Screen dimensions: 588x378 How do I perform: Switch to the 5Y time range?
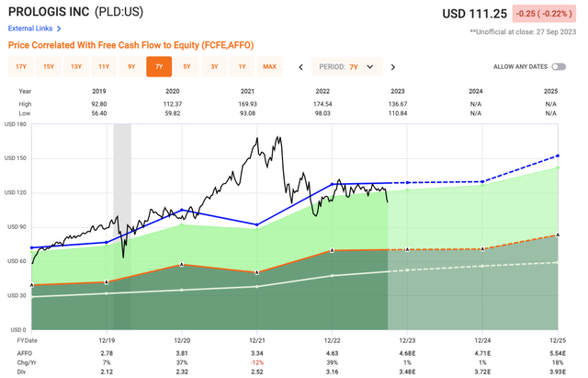[187, 67]
